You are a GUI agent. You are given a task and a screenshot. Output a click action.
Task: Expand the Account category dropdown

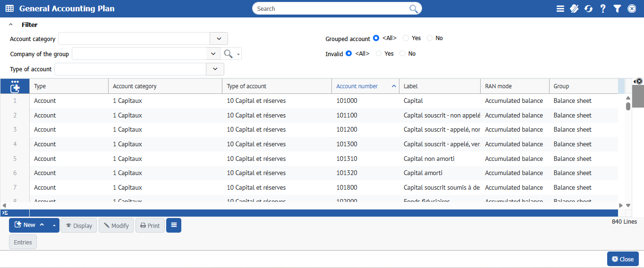219,39
